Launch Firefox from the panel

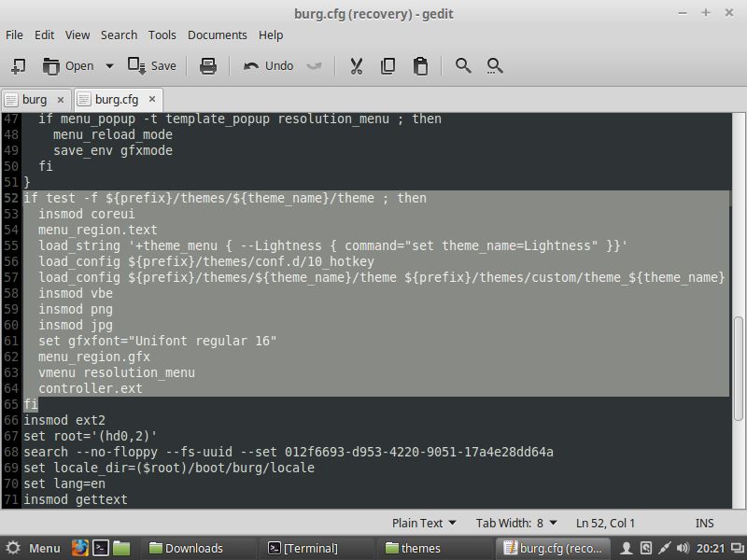[79, 548]
